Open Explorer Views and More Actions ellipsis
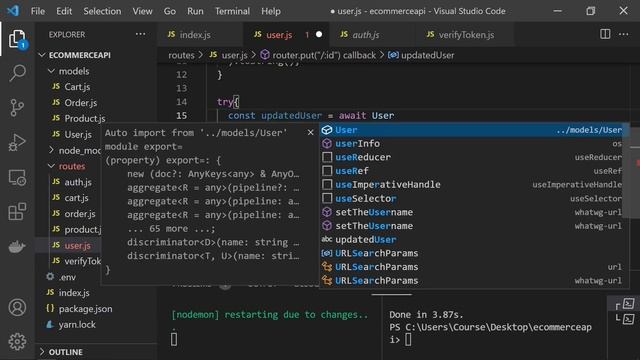640x360 pixels. tap(140, 34)
